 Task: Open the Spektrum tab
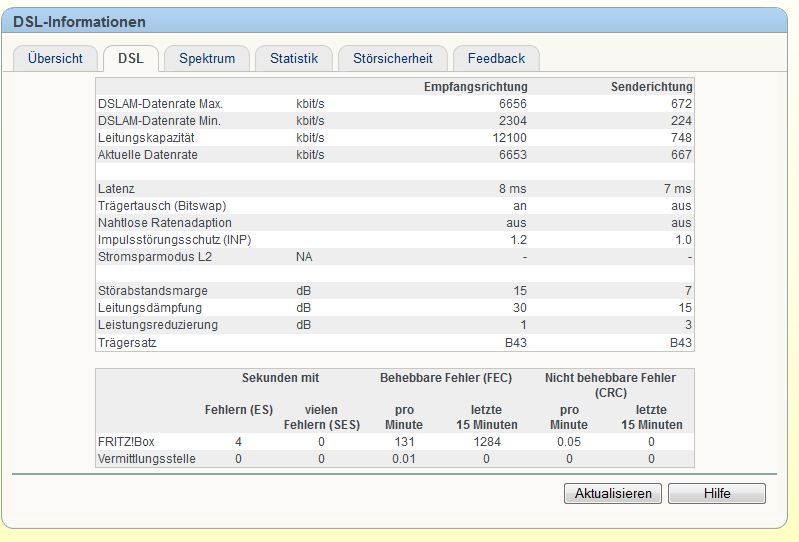[207, 59]
